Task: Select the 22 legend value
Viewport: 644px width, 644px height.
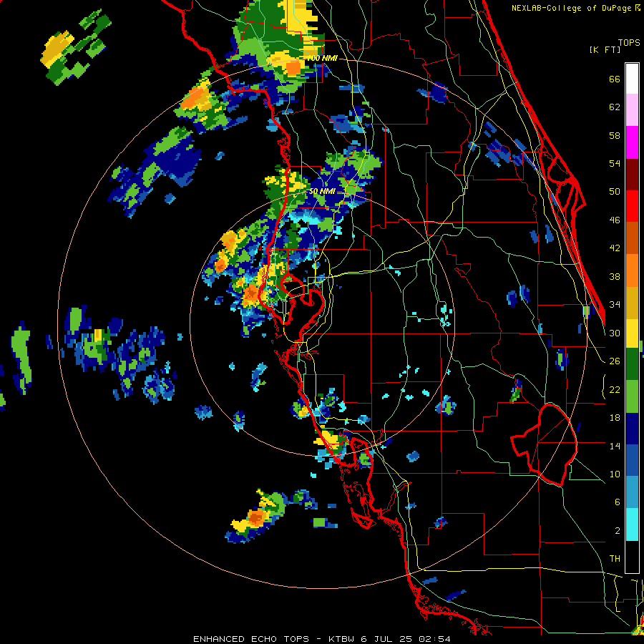Action: [615, 389]
